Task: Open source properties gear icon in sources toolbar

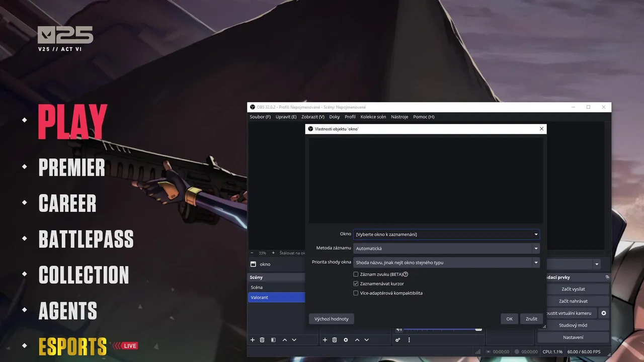Action: (346, 340)
